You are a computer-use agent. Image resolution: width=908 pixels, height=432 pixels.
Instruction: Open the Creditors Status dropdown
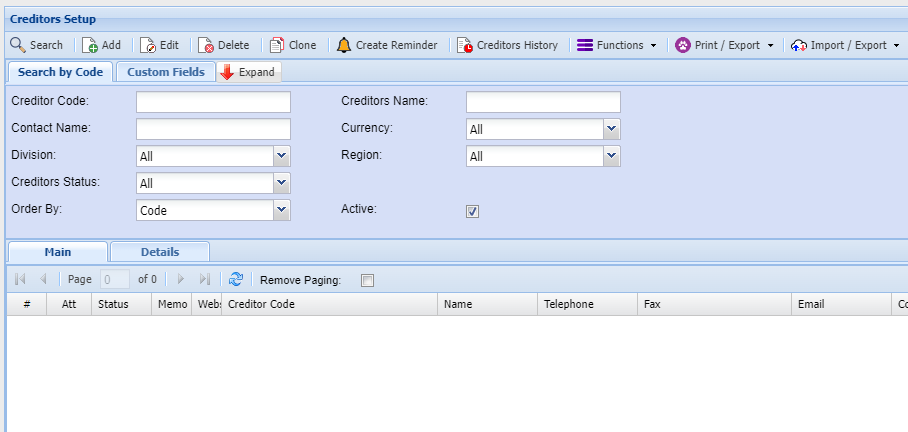pos(281,183)
